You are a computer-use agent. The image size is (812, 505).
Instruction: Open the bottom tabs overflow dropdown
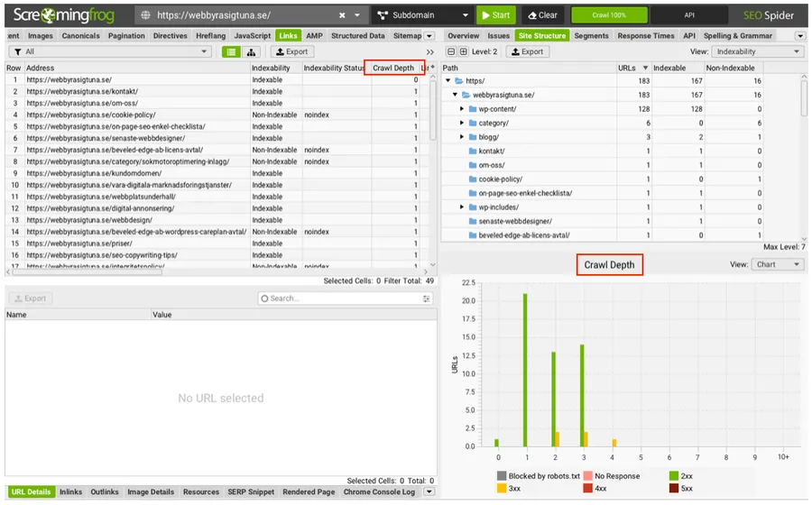[429, 492]
